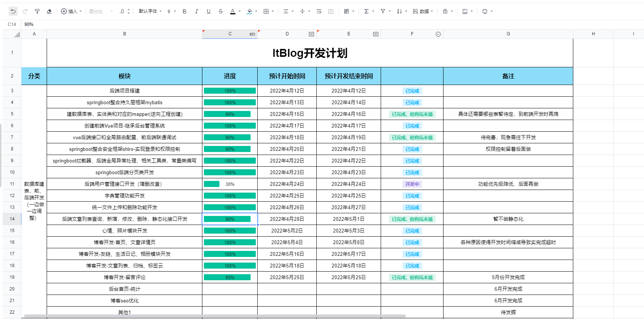Screen dimensions: 644x319
Task: Select cell 后端项目搭建
Action: (x=125, y=91)
